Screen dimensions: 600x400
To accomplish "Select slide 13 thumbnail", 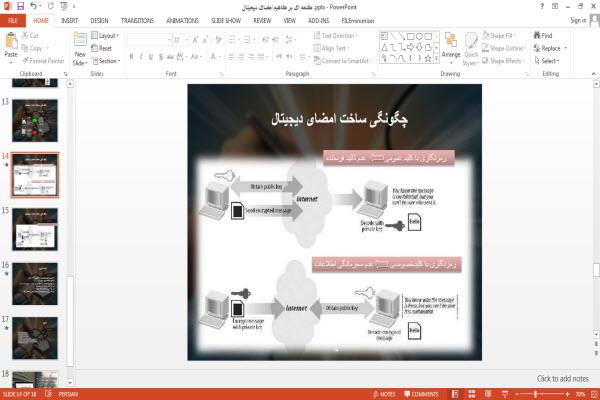I will point(35,121).
